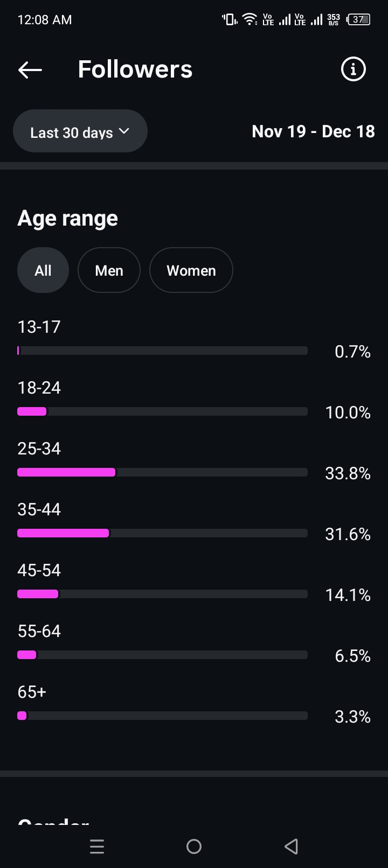This screenshot has height=868, width=388.
Task: Switch age filter to Men
Action: [109, 270]
